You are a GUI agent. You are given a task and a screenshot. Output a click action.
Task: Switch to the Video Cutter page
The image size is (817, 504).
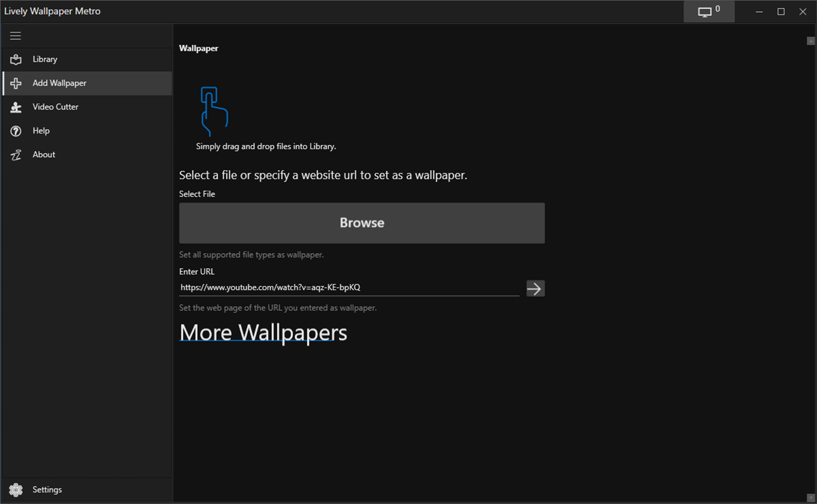(x=55, y=107)
